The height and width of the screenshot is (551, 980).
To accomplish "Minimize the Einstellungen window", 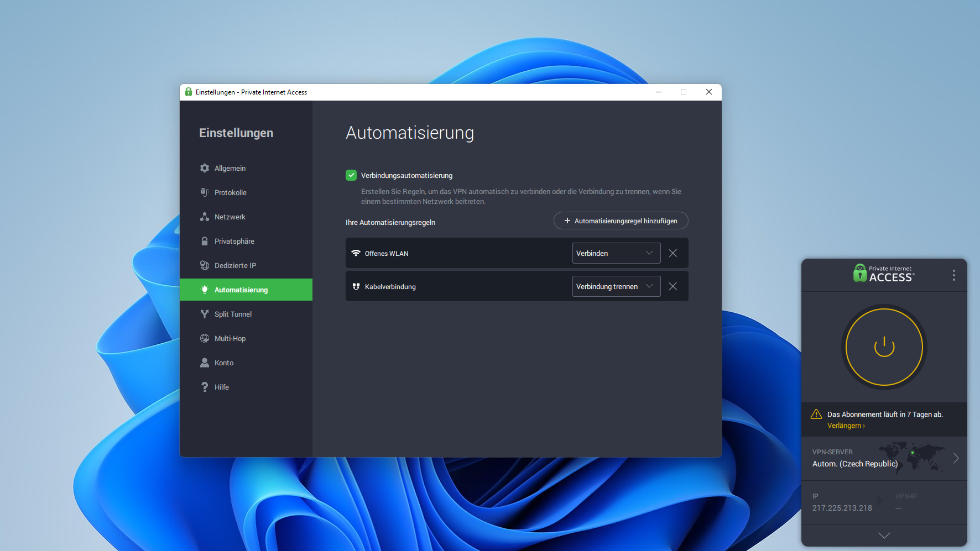I will tap(659, 92).
